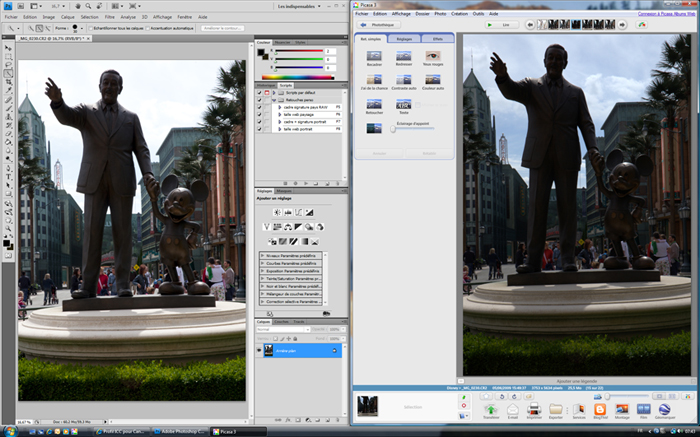
Task: Toggle checkbox for cadre signature pays RAW
Action: (x=259, y=108)
